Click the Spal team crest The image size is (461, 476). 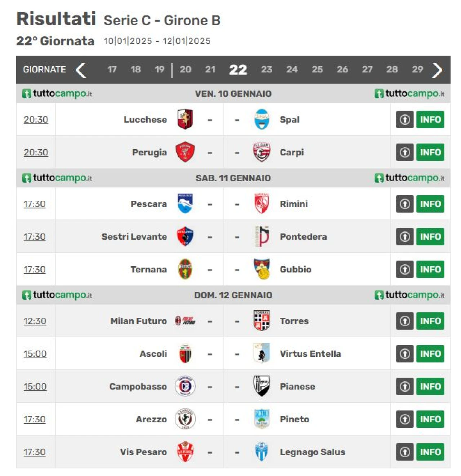(x=261, y=119)
